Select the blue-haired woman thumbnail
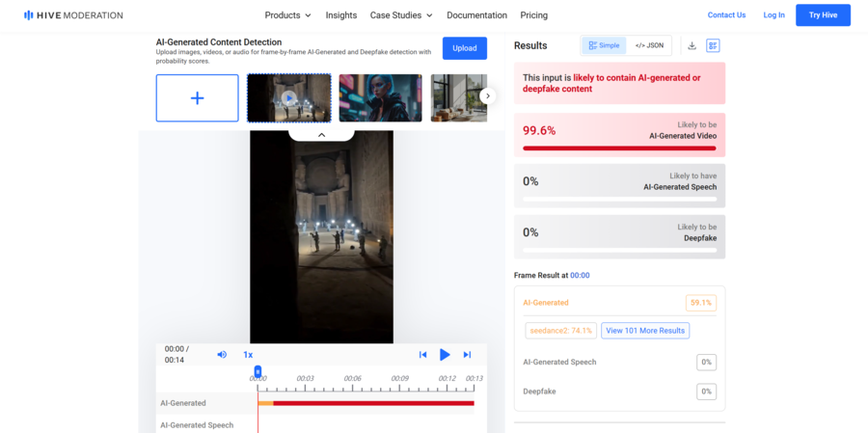The width and height of the screenshot is (868, 433). coord(380,98)
